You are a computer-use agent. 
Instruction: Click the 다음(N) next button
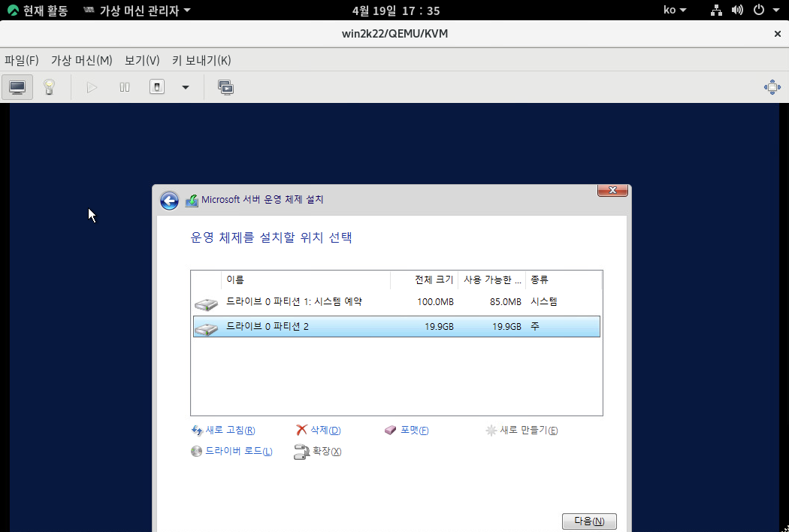pyautogui.click(x=588, y=521)
